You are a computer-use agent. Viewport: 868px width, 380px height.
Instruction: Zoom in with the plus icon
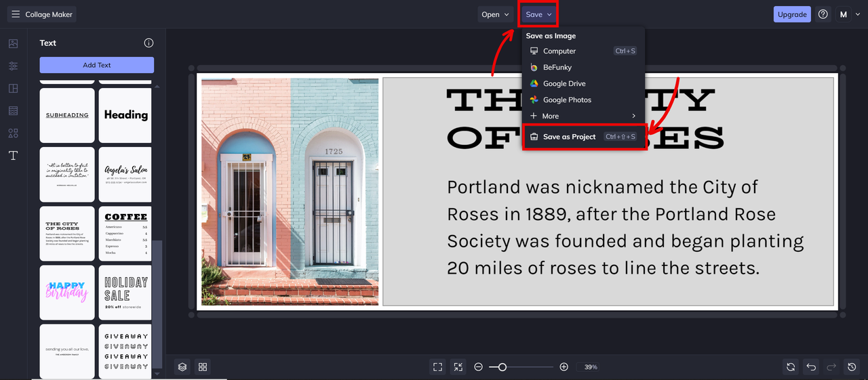[x=564, y=366]
